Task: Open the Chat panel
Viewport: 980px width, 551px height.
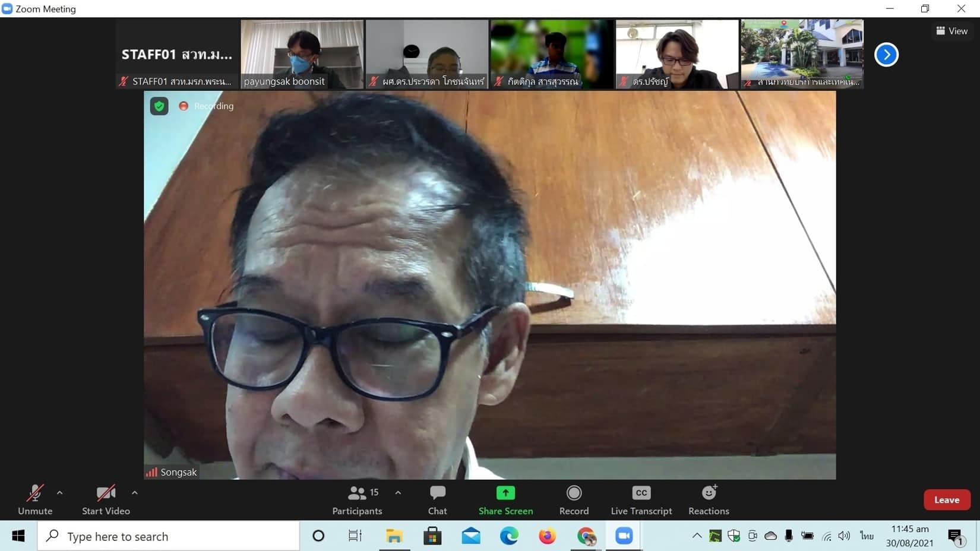Action: pyautogui.click(x=437, y=499)
